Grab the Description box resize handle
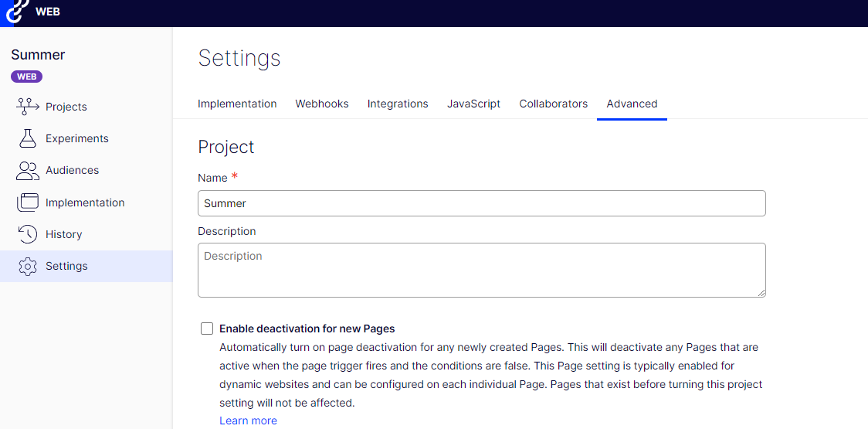Viewport: 868px width, 429px height. click(761, 292)
